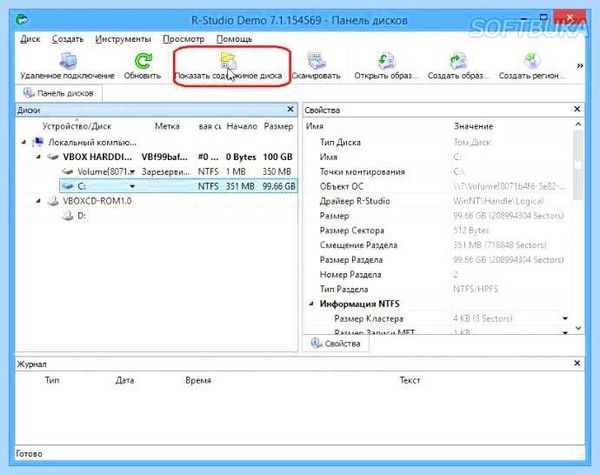
Task: Click the Зарезерви... label cell
Action: (166, 172)
